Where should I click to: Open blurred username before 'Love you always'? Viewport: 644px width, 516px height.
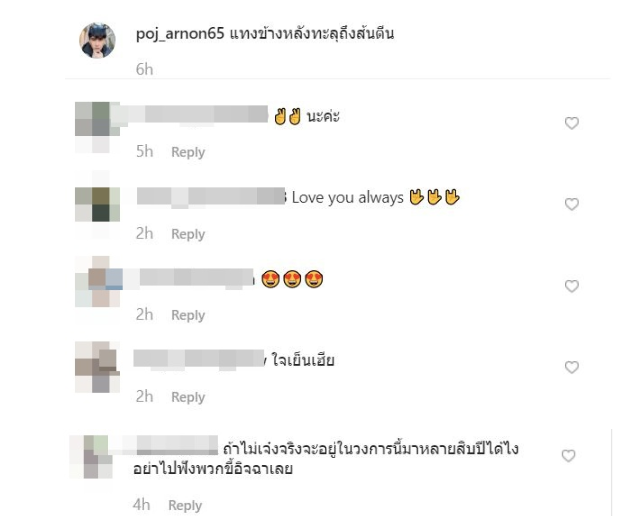(211, 196)
